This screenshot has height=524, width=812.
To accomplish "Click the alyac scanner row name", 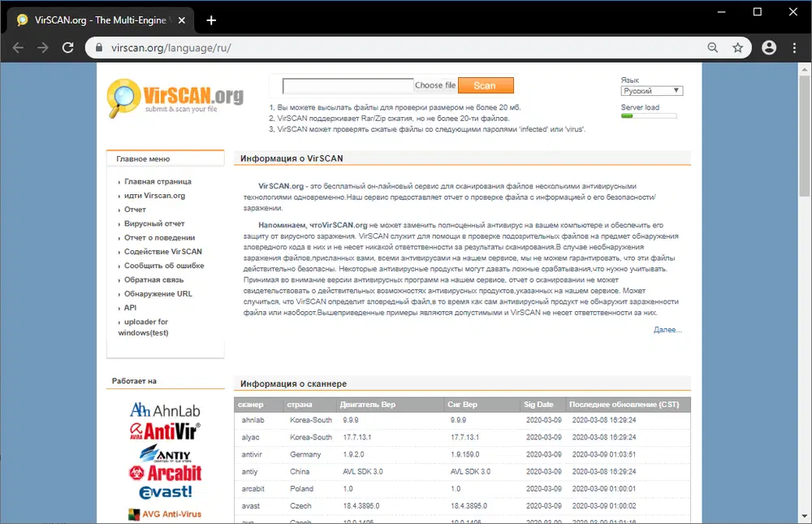I will coord(250,437).
